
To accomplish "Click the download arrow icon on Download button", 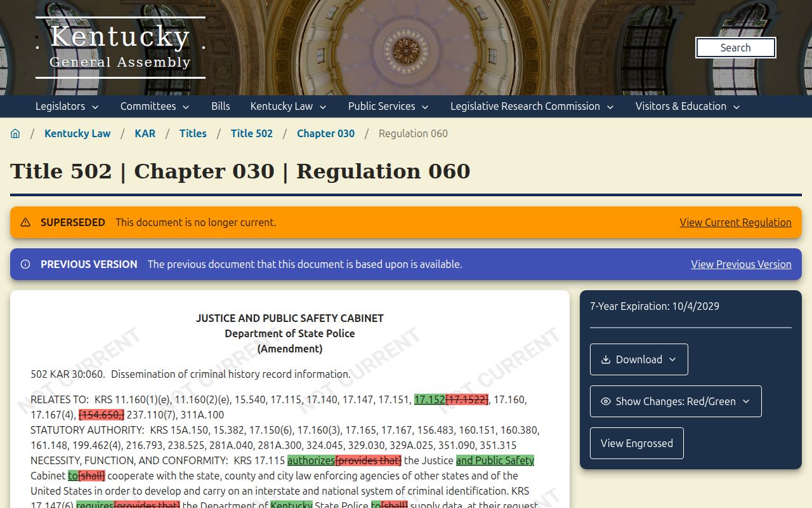I will [x=606, y=359].
